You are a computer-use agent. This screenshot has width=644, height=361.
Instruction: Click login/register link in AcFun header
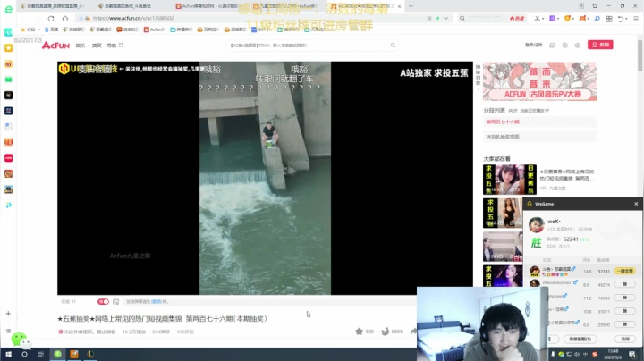(533, 45)
